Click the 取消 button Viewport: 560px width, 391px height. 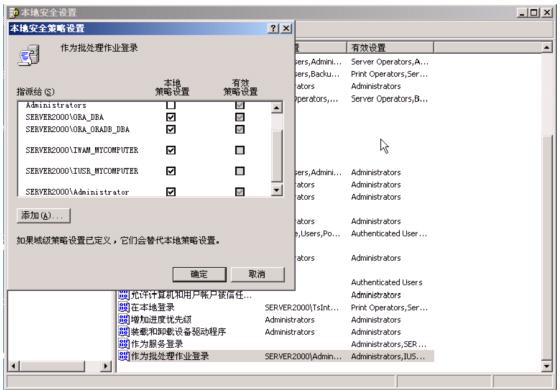pos(258,274)
